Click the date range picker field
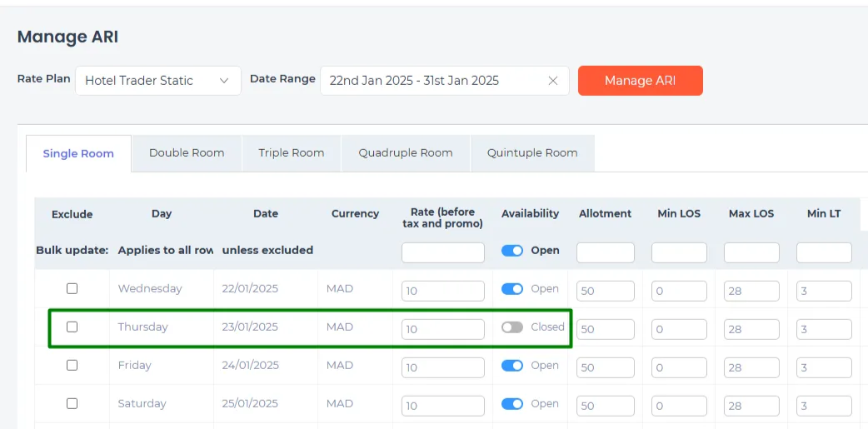Image resolution: width=868 pixels, height=429 pixels. click(445, 81)
